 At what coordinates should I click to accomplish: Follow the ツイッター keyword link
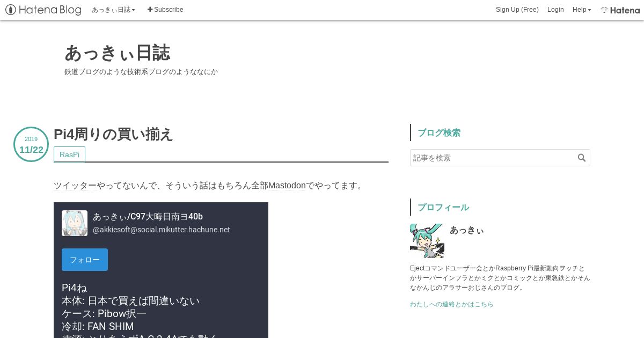pos(75,186)
